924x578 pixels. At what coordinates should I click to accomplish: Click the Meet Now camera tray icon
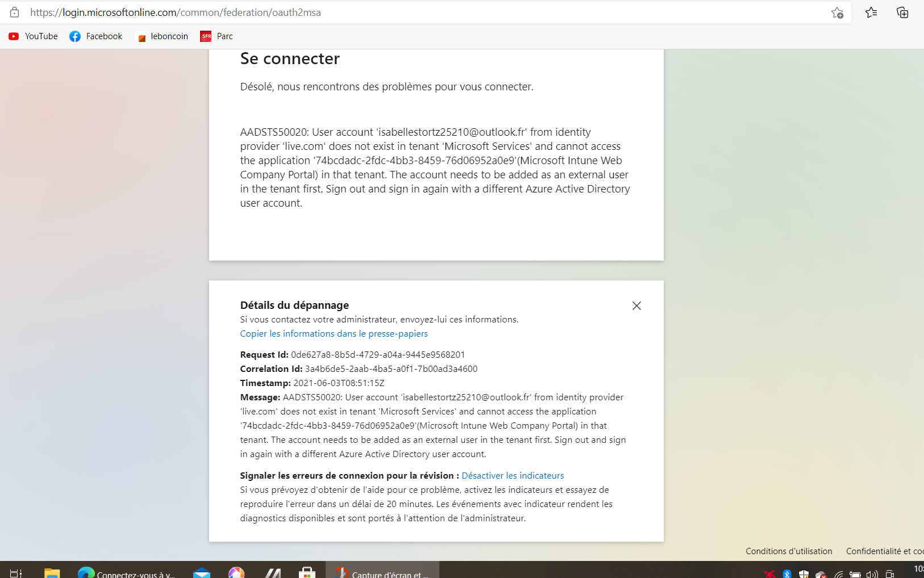[890, 574]
